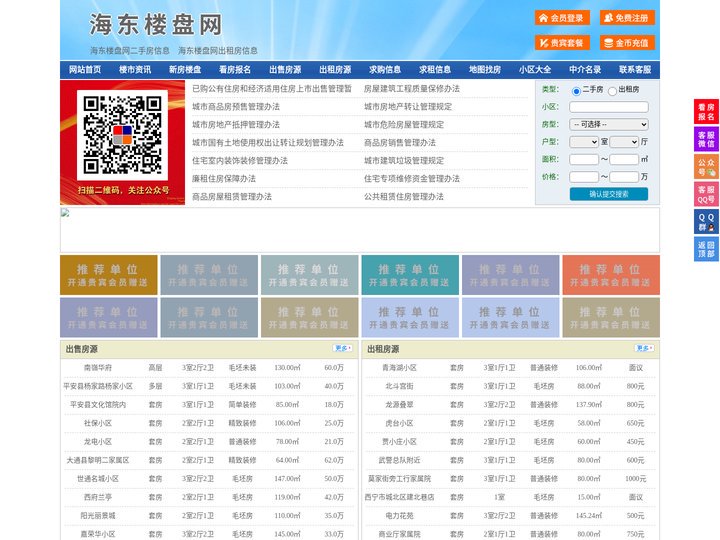Click the orange-red 推荐单位 tile
720x540 pixels.
click(x=611, y=275)
